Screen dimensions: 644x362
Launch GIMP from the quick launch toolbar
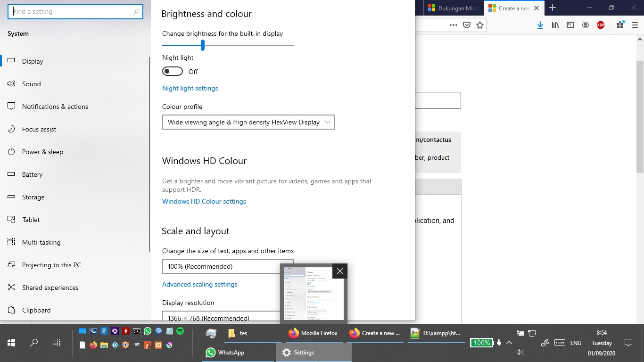(x=137, y=345)
